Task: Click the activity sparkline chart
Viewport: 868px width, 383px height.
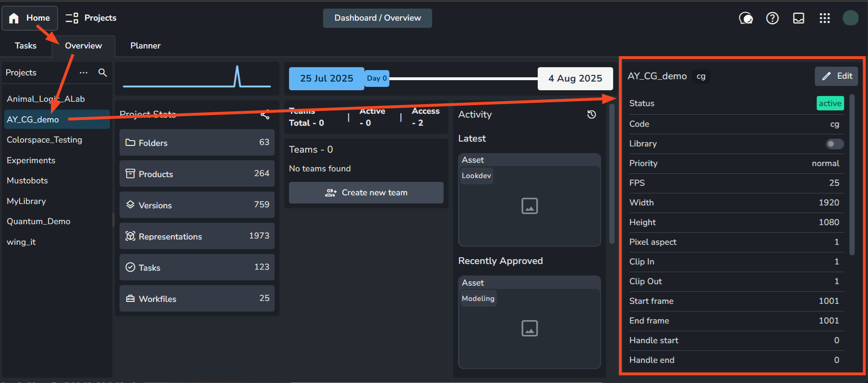Action: 197,77
